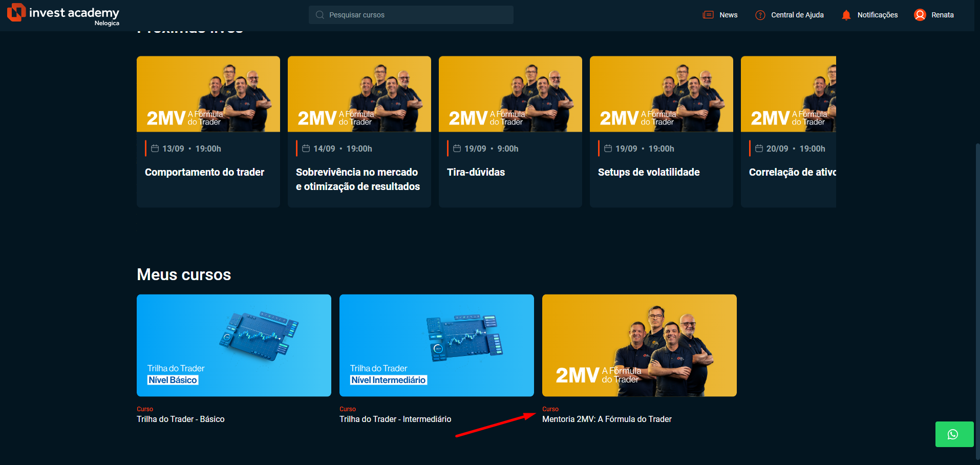The height and width of the screenshot is (465, 980).
Task: Open Trilha do Trader Nível Intermediário thumbnail
Action: 437,345
